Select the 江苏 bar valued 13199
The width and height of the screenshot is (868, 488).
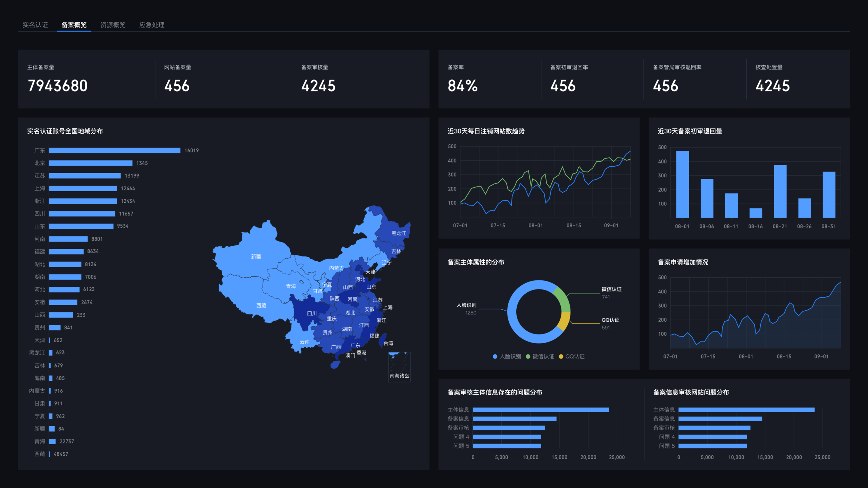(85, 176)
